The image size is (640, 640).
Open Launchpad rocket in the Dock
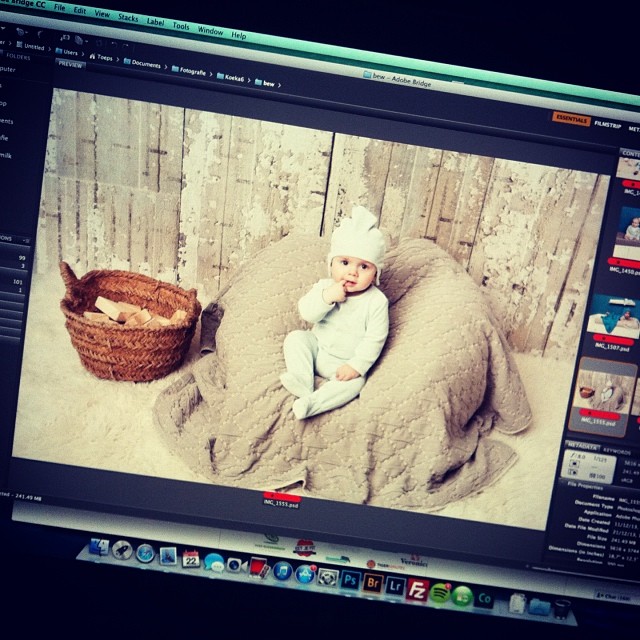point(122,550)
